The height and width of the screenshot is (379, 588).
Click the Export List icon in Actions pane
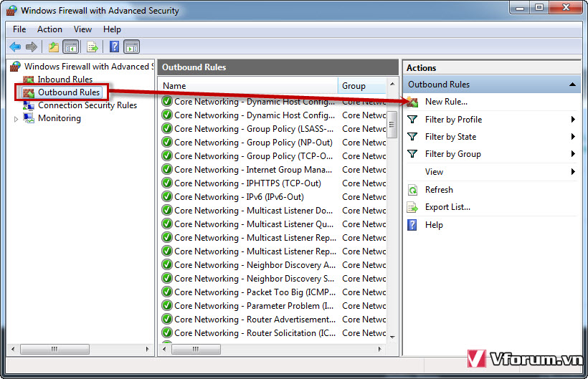(x=412, y=207)
